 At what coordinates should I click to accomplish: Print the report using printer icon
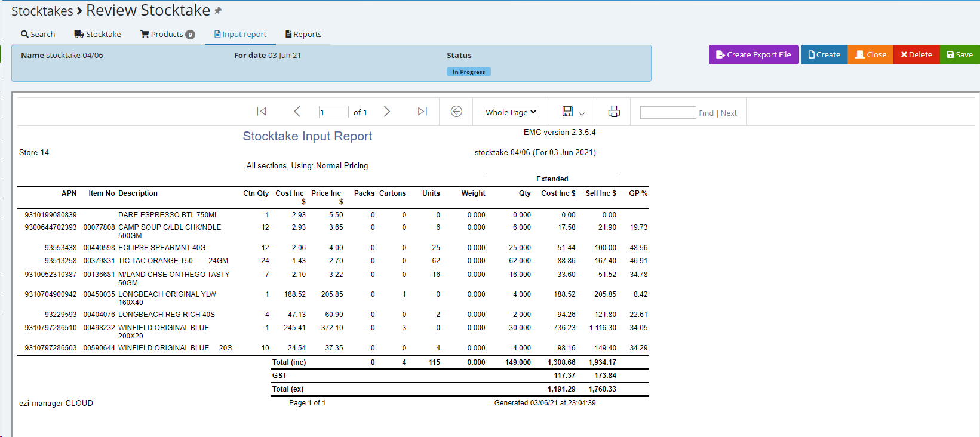coord(614,112)
